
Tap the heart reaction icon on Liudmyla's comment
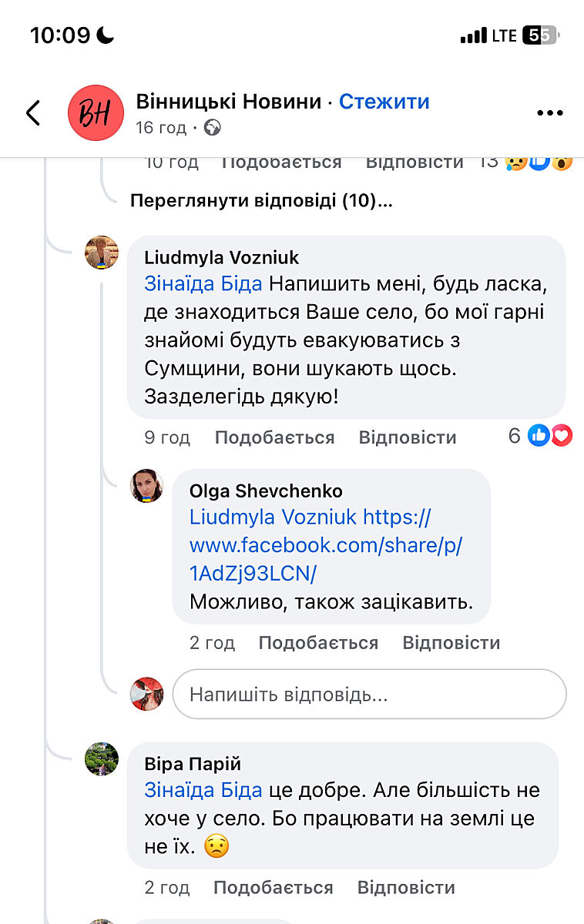562,437
